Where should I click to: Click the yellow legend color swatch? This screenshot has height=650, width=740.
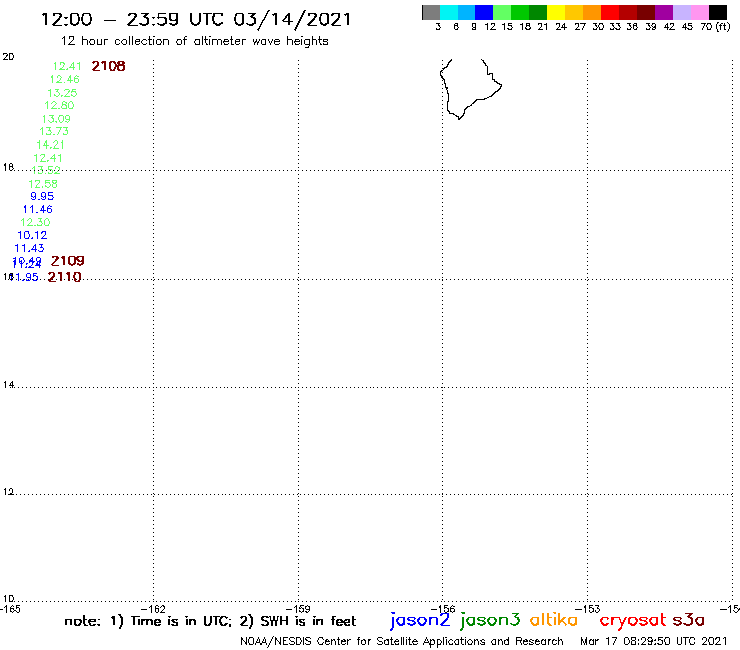click(556, 12)
